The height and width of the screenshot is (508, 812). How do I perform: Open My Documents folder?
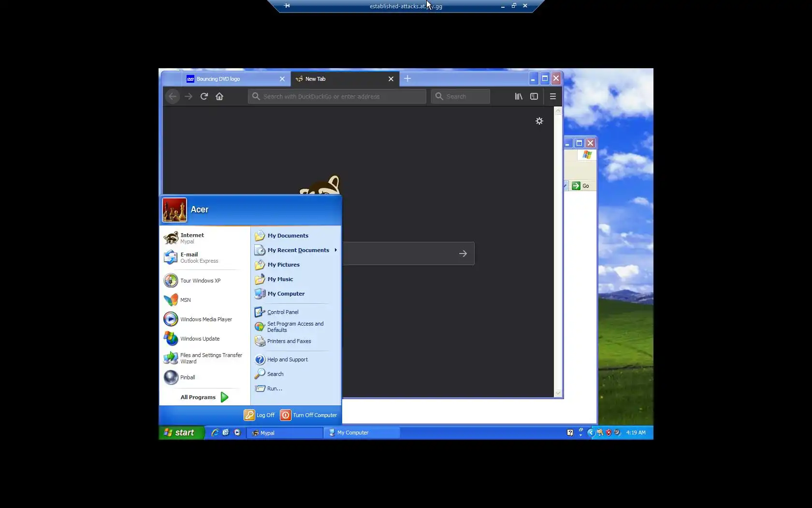click(x=296, y=236)
